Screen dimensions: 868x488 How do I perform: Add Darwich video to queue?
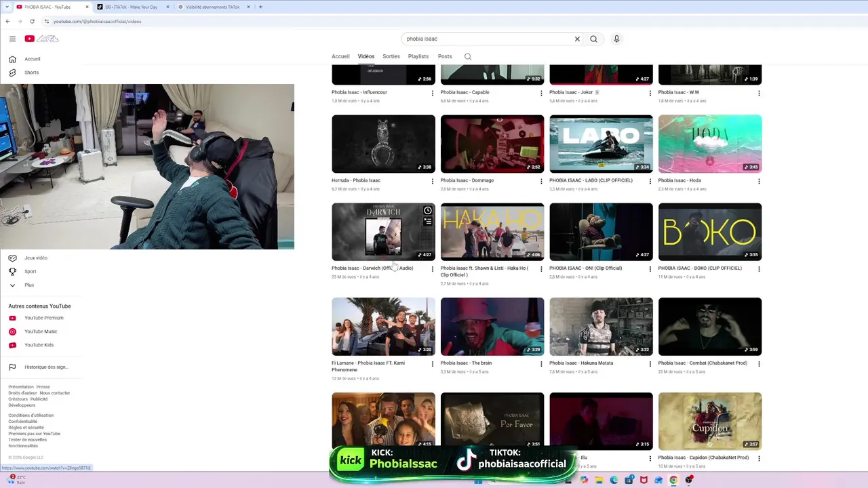(428, 221)
